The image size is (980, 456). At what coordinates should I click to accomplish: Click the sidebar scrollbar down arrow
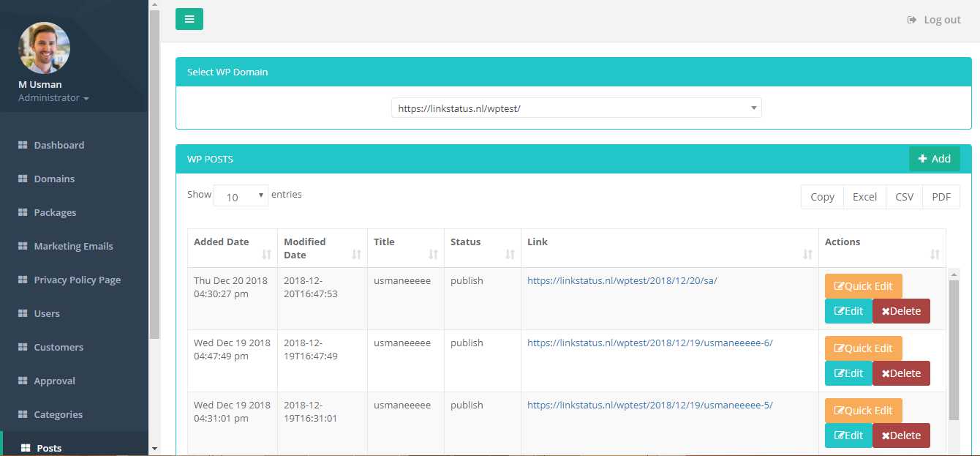(154, 449)
